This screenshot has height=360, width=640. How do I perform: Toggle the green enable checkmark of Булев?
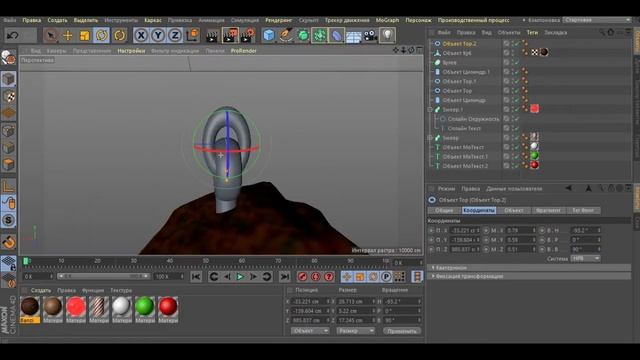(x=517, y=62)
